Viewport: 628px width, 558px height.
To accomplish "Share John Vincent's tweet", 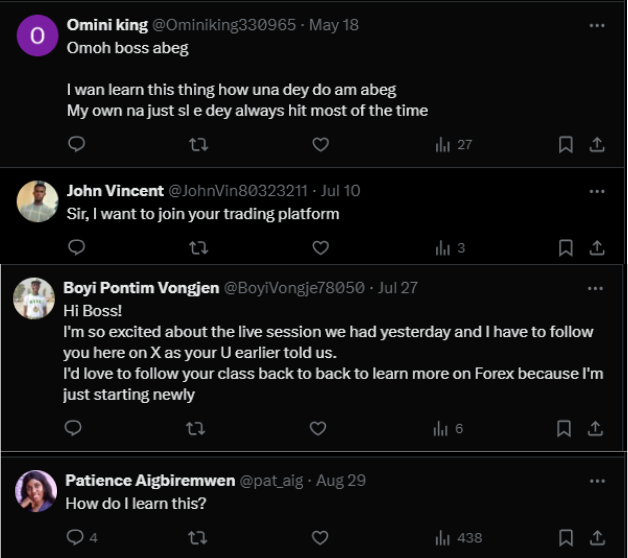I will point(597,248).
